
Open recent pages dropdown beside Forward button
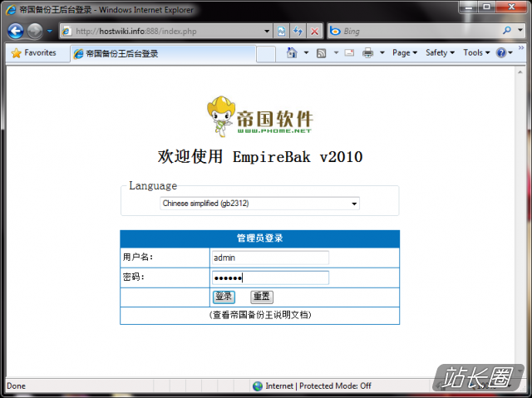click(50, 32)
